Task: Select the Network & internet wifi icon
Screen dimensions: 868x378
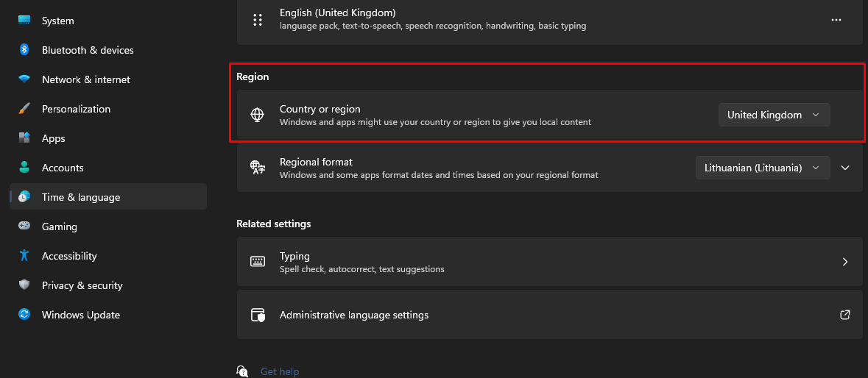Action: [x=24, y=79]
